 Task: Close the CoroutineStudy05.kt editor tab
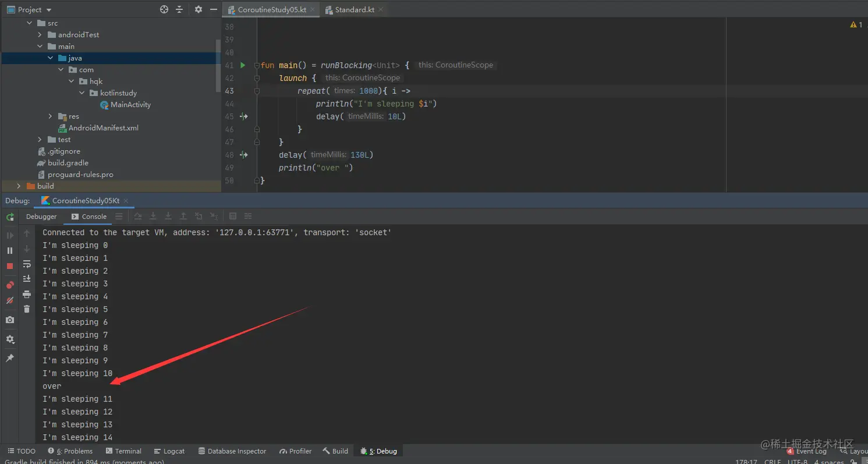(x=313, y=9)
